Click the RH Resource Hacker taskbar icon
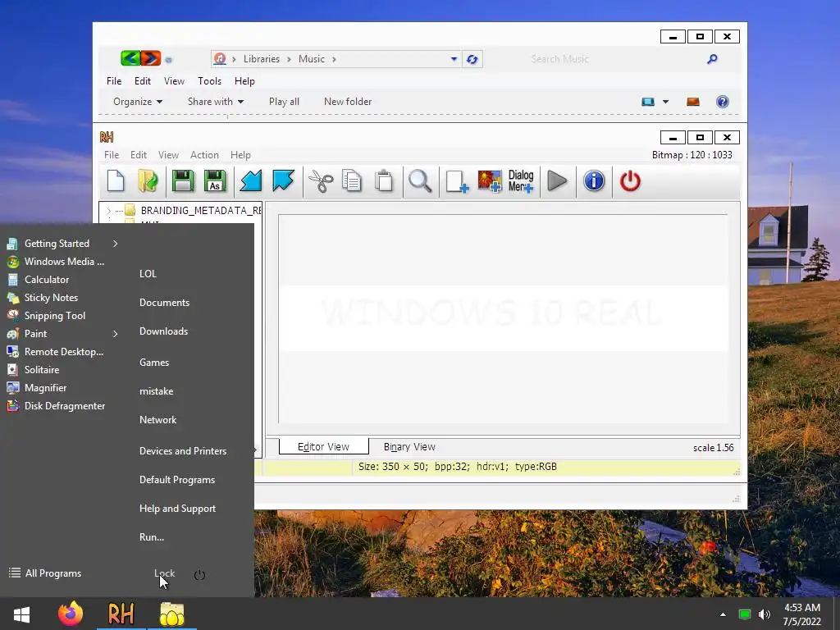This screenshot has height=630, width=840. coord(121,614)
